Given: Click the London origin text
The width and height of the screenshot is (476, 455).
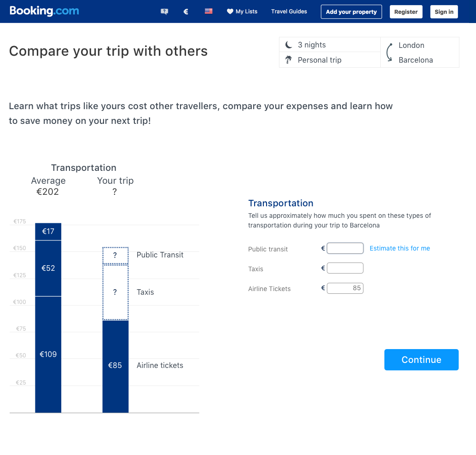Looking at the screenshot, I should point(412,45).
